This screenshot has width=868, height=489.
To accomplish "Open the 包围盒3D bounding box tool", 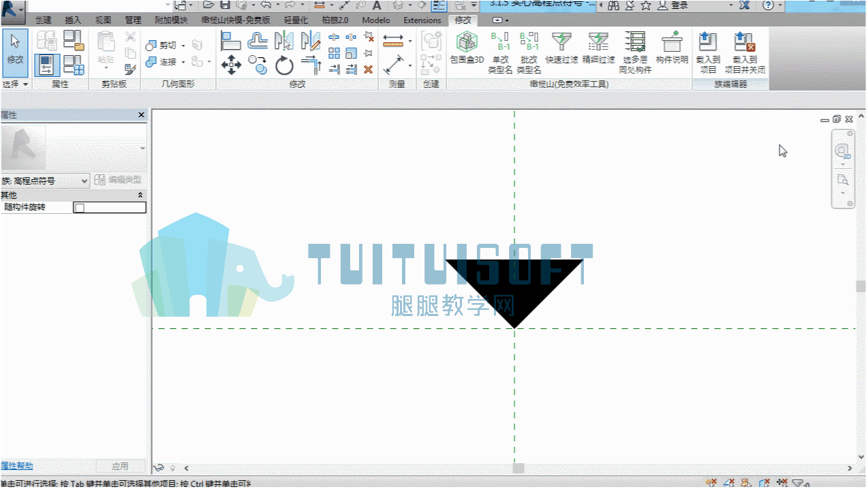I will 467,48.
